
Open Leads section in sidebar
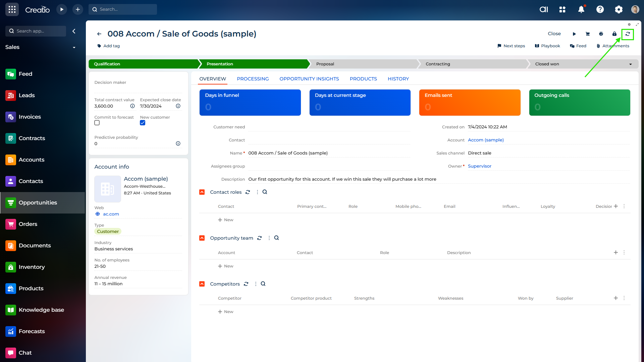point(42,96)
